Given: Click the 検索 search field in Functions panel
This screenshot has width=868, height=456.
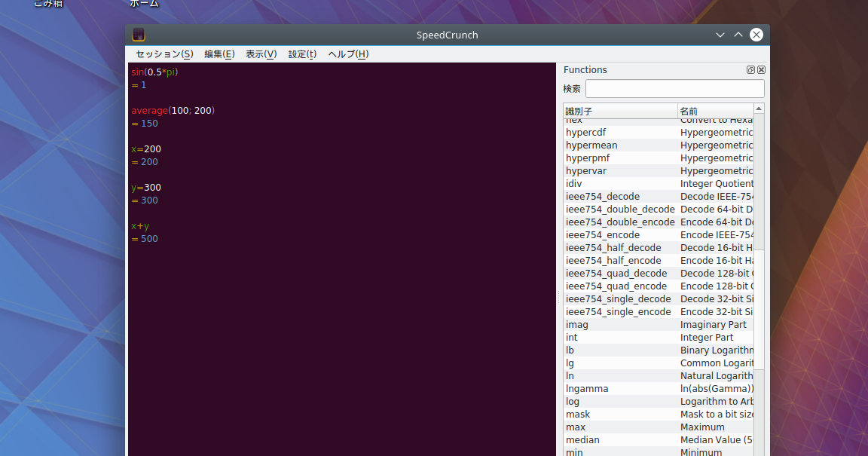Looking at the screenshot, I should pyautogui.click(x=674, y=88).
